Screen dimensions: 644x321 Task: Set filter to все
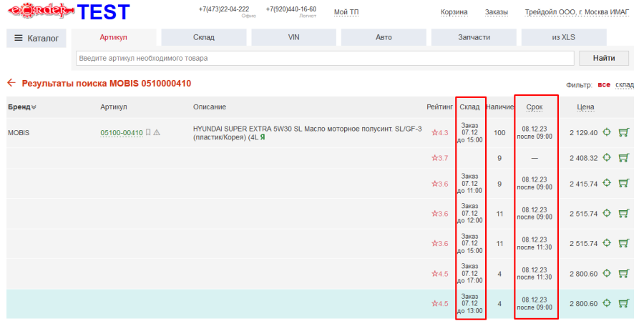coord(604,84)
